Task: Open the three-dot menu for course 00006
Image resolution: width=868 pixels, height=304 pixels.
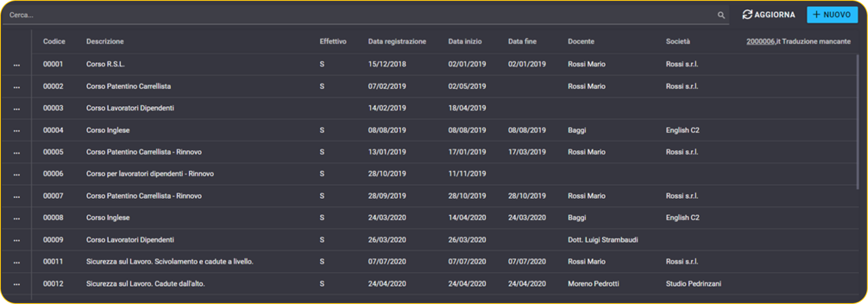Action: coord(17,175)
